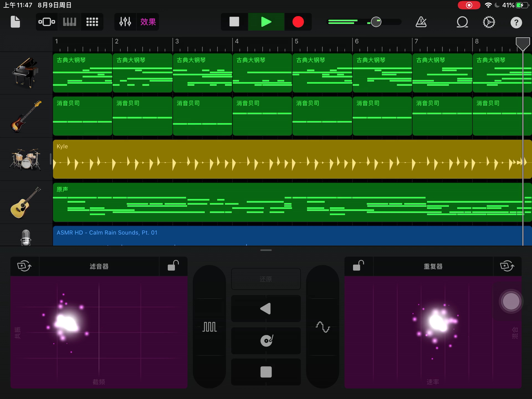This screenshot has height=399, width=532.
Task: Open the keyboard instrument view
Action: [70, 22]
